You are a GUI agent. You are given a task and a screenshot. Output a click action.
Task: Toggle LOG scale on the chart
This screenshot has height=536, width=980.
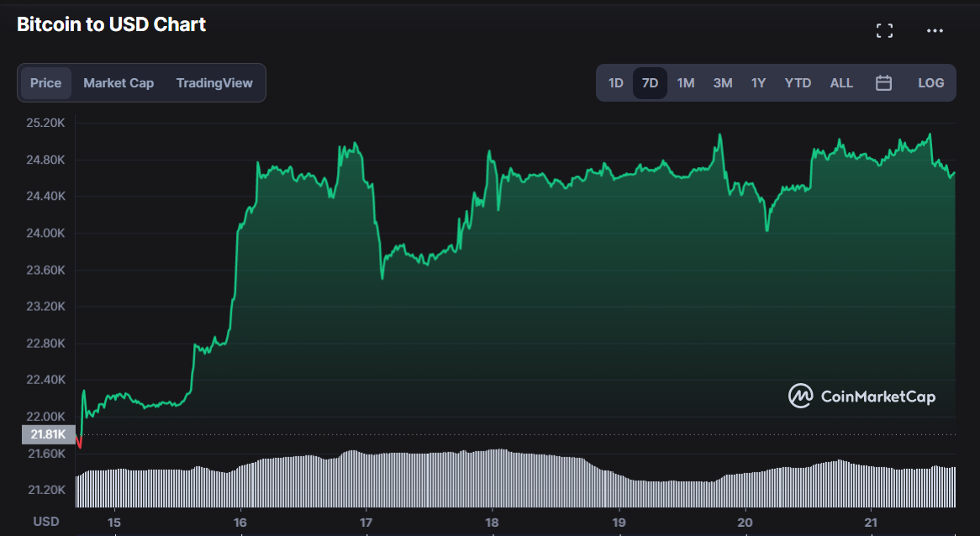(x=930, y=82)
